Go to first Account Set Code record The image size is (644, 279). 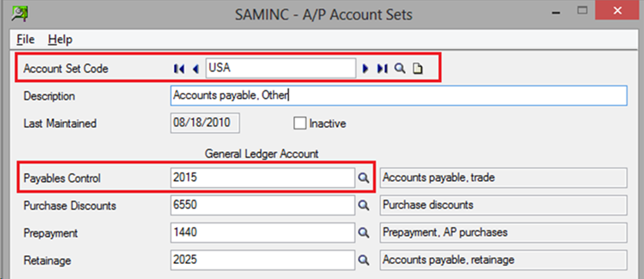(x=179, y=68)
